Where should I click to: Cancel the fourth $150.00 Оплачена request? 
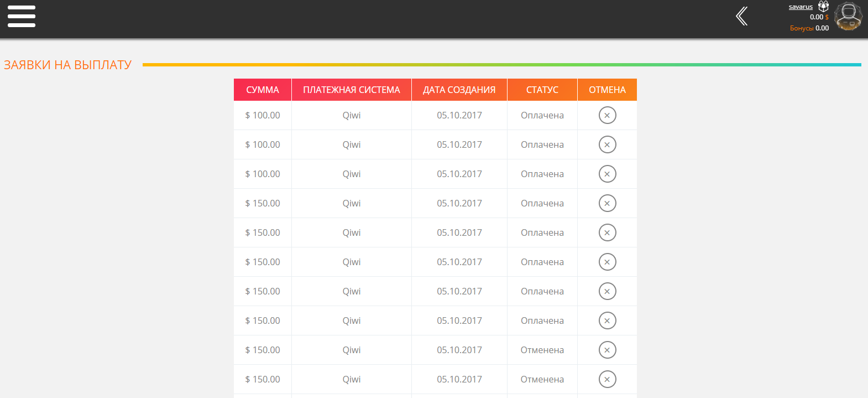click(x=607, y=291)
